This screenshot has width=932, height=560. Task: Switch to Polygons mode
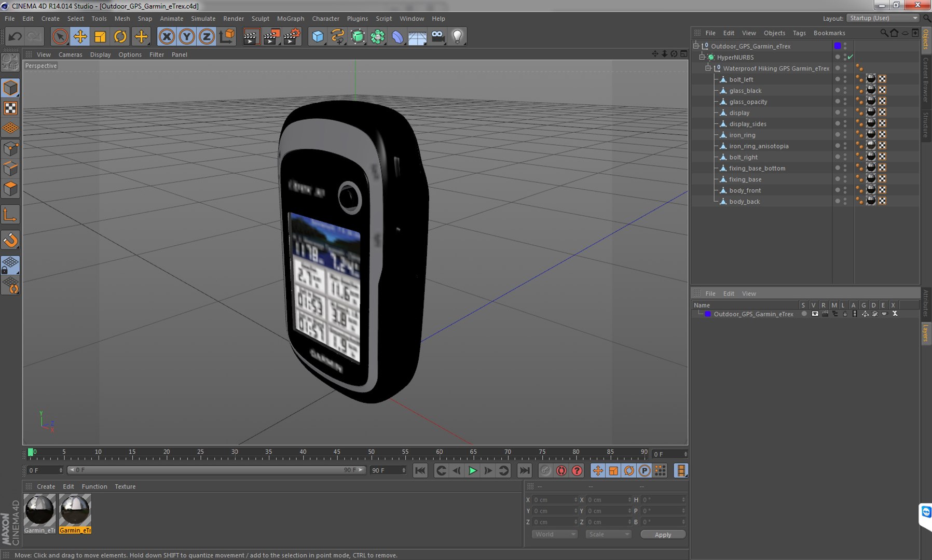10,189
